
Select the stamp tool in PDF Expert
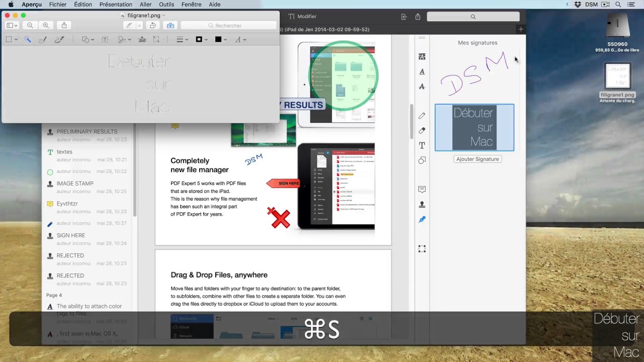[x=422, y=205]
